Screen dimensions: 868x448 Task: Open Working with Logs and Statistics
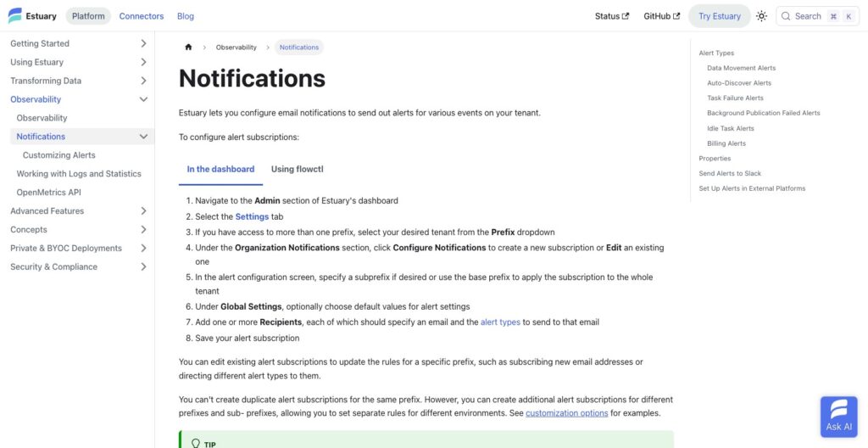[79, 174]
